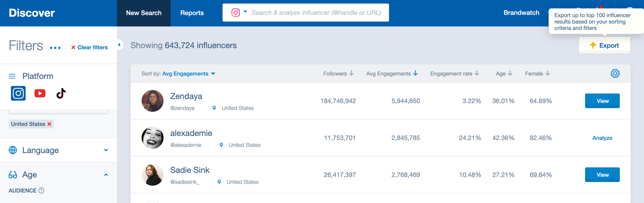Click location pin next to alexademie
The height and width of the screenshot is (203, 644).
point(221,145)
